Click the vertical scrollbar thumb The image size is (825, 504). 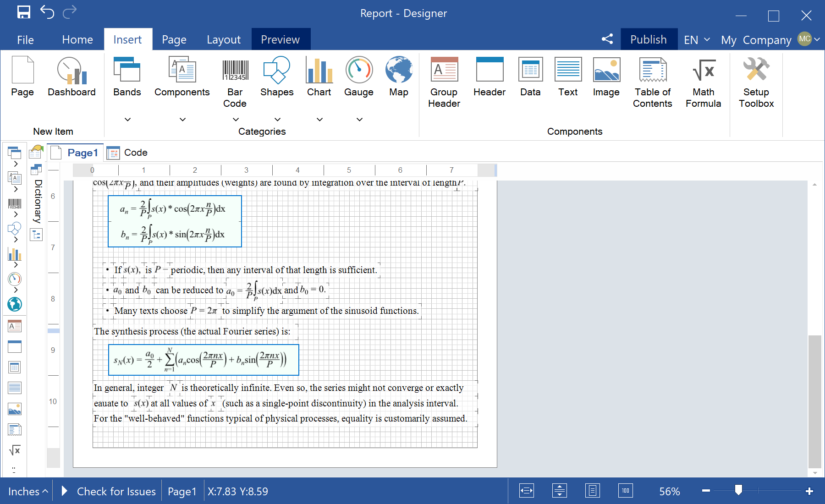click(x=814, y=401)
